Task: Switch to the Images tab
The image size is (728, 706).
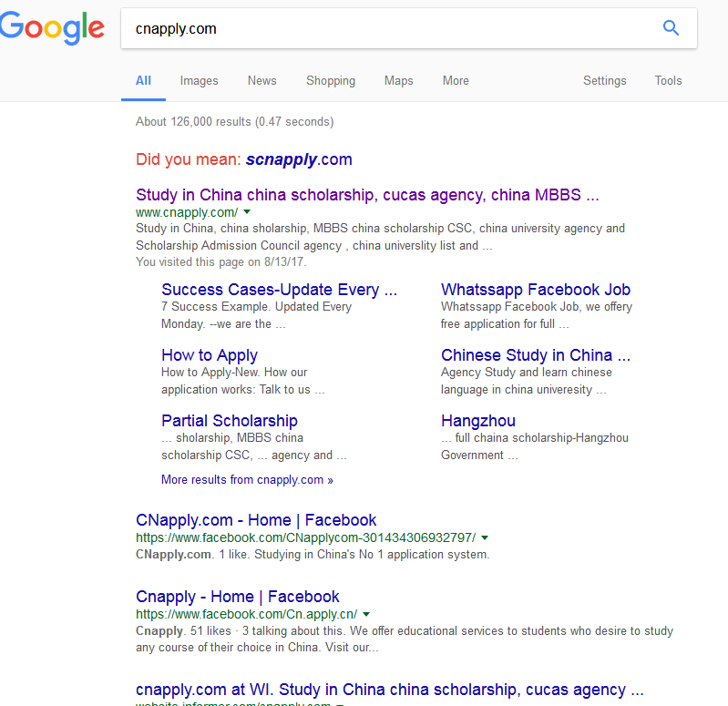Action: point(200,81)
